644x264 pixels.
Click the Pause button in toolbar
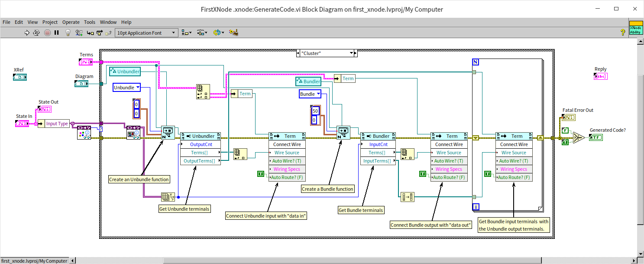click(x=57, y=33)
